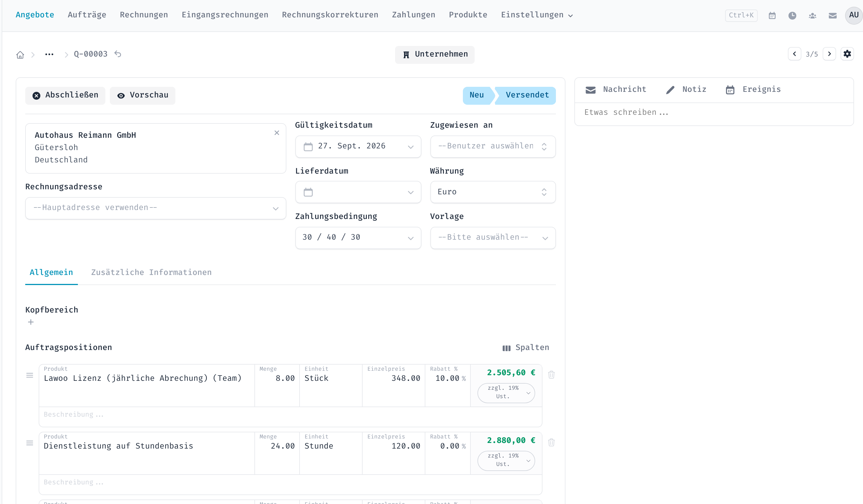
Task: Go to the Angebote section
Action: tap(35, 15)
